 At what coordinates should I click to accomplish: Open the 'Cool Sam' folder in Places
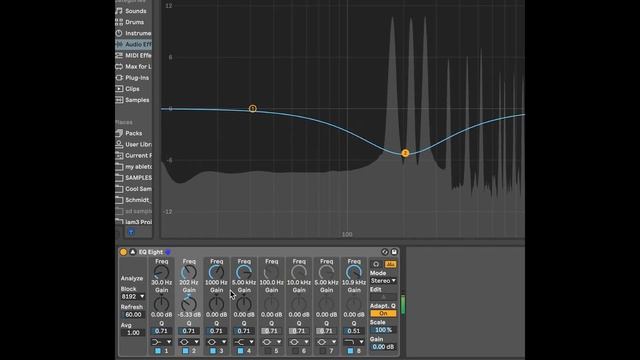[x=133, y=189]
